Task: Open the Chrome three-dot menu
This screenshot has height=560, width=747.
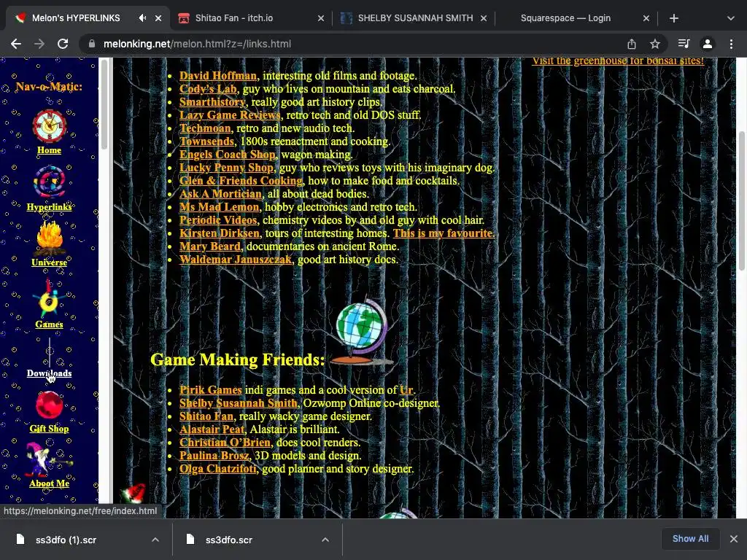Action: pyautogui.click(x=731, y=44)
